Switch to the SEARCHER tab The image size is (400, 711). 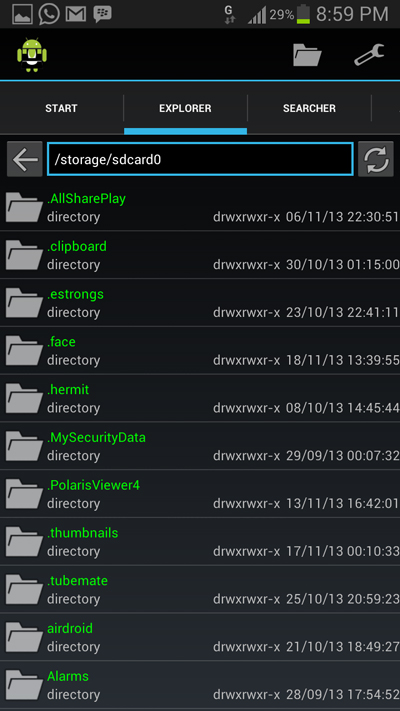(x=309, y=108)
